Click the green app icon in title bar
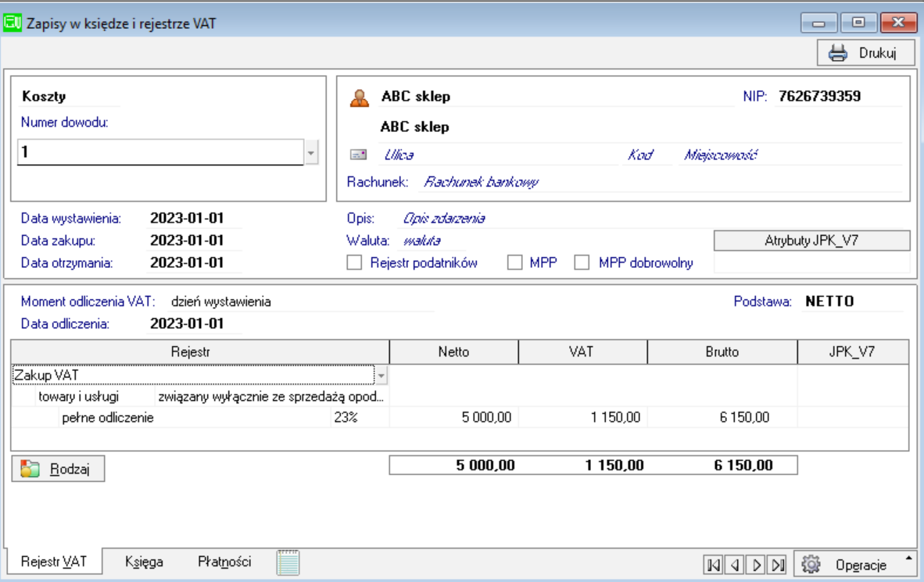 (13, 23)
